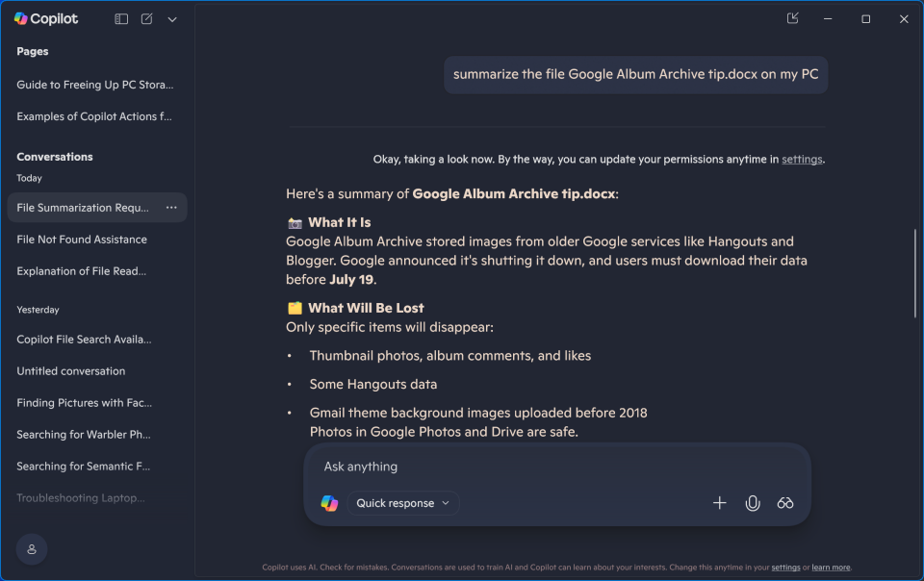Click the Copilot logo in header
924x581 pixels.
pos(21,18)
